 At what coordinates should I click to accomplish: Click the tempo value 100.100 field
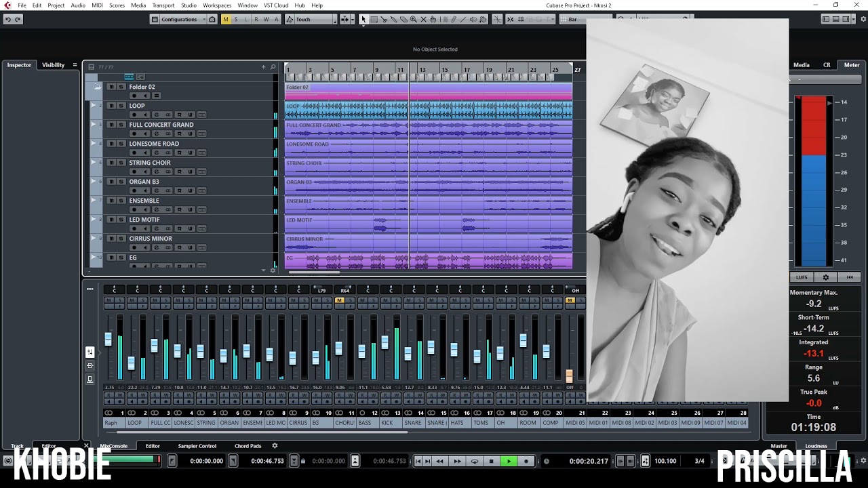coord(665,461)
